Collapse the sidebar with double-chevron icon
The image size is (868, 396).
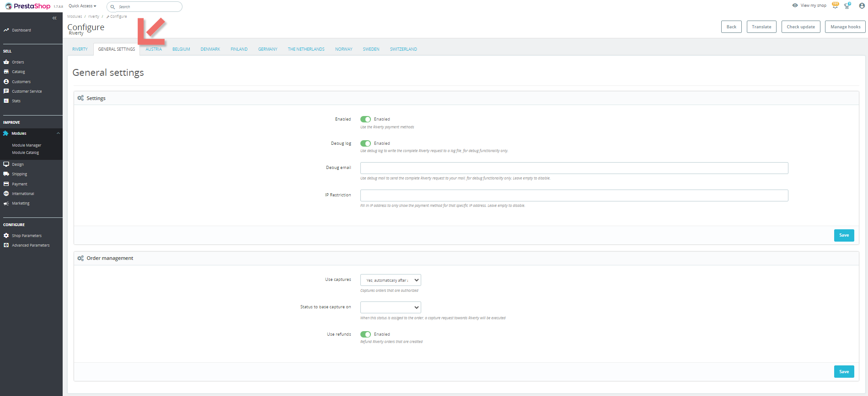54,18
